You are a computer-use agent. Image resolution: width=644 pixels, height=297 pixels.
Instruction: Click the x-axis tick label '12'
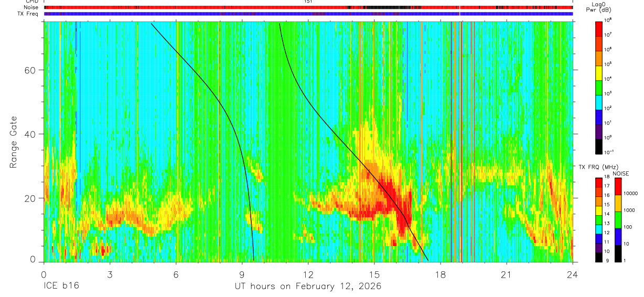[308, 274]
